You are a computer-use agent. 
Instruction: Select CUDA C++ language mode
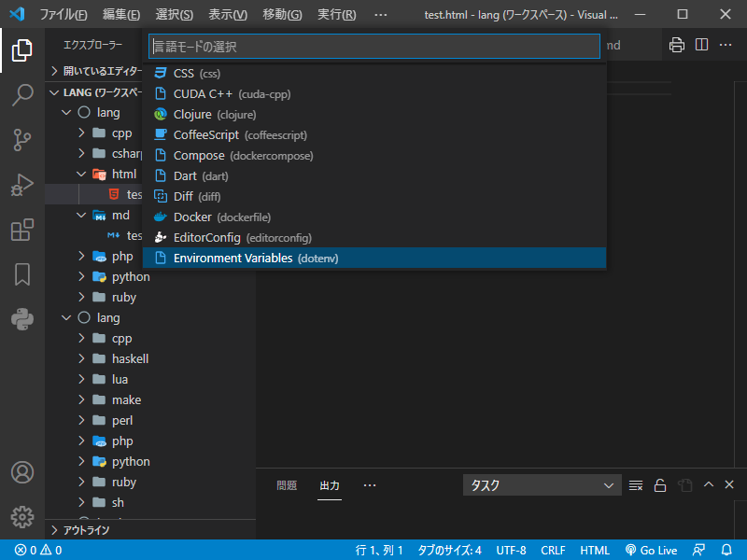tap(374, 94)
